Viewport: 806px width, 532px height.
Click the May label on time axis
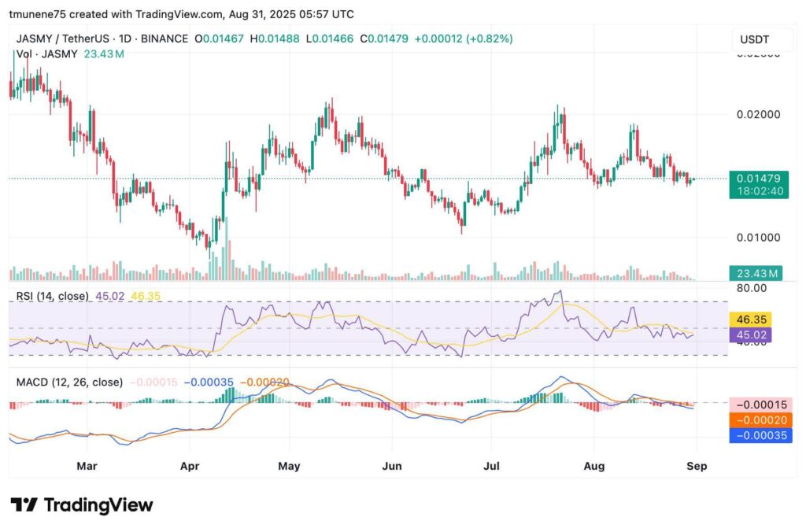coord(290,466)
